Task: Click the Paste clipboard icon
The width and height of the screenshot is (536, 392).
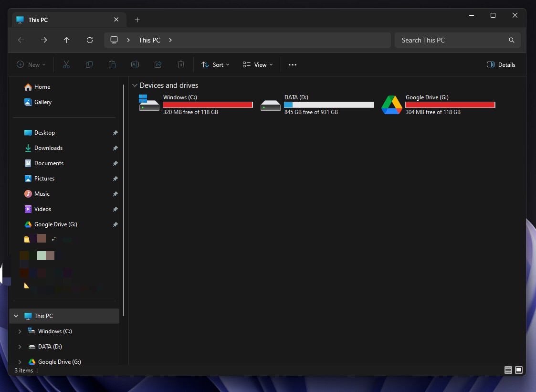Action: coord(112,64)
